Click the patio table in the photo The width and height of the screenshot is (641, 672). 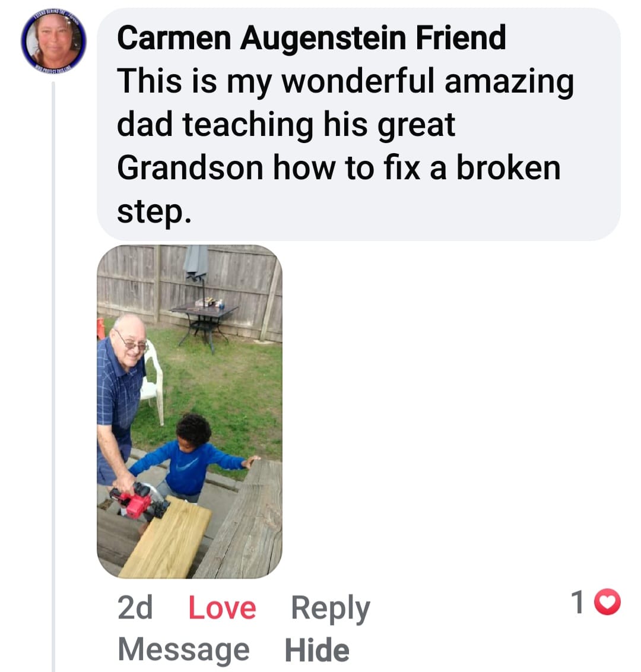coord(204,325)
